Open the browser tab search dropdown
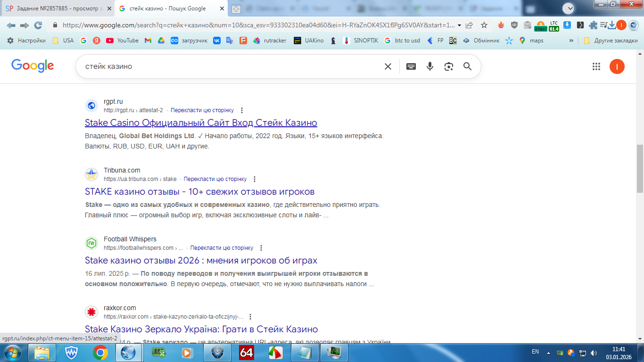644x362 pixels. click(x=569, y=8)
